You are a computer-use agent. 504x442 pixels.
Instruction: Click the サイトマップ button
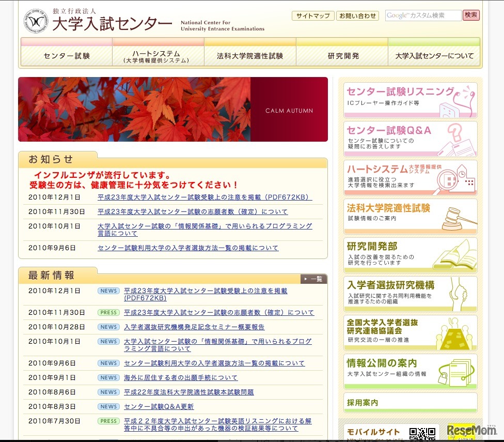[313, 16]
